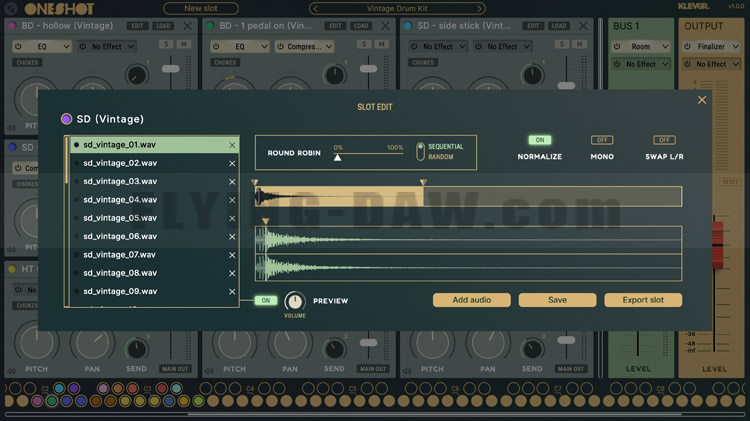Click the power icon in the top-left corner
750x421 pixels.
[x=11, y=8]
